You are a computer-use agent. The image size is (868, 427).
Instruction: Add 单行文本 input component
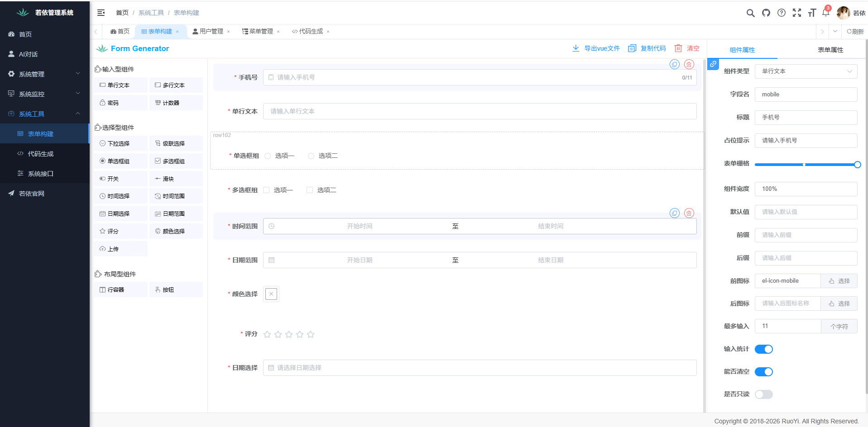(121, 85)
